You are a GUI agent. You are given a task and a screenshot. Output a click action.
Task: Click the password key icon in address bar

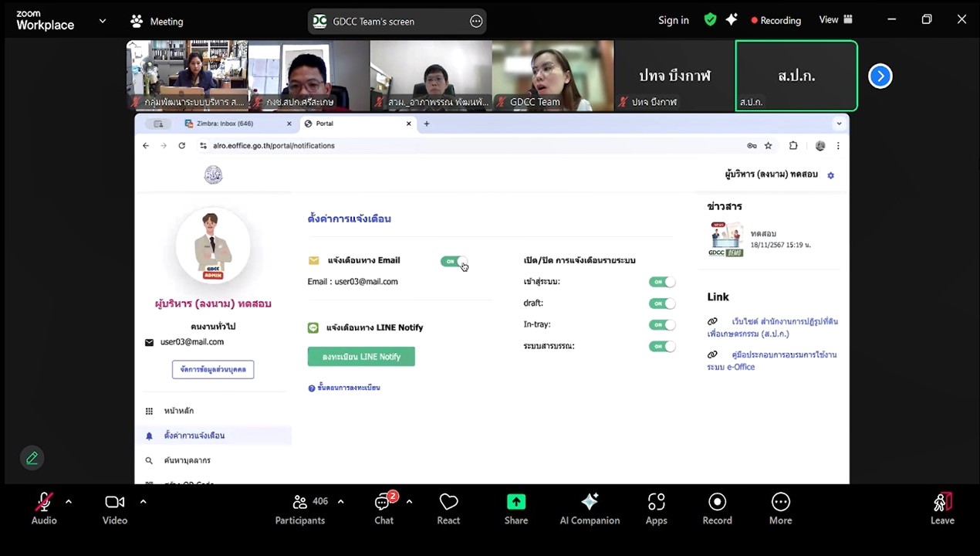(x=752, y=145)
